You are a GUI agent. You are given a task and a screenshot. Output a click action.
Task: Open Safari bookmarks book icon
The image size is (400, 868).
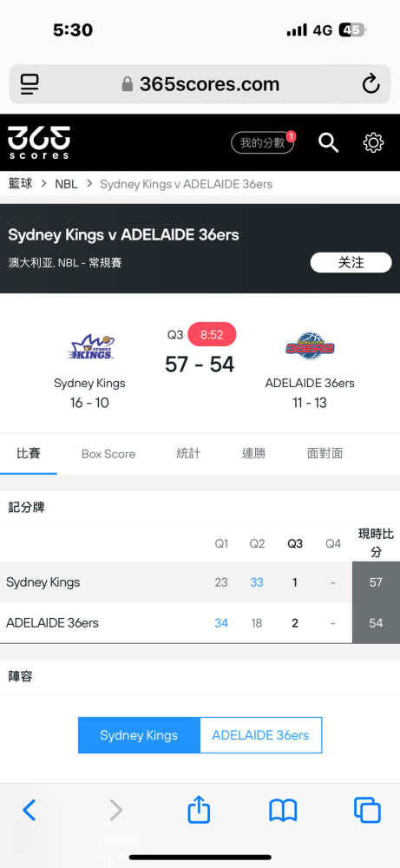(283, 811)
